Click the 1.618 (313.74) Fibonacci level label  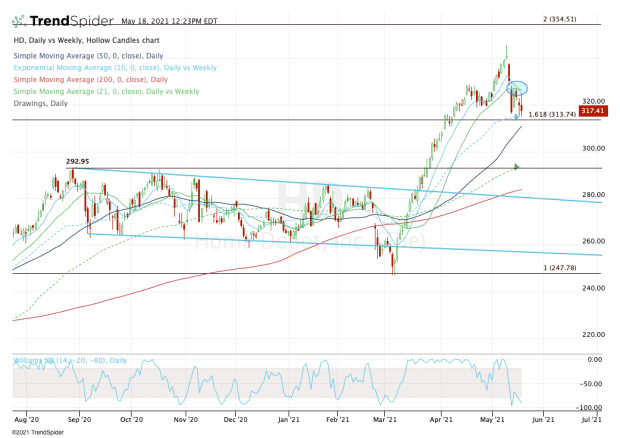[552, 114]
